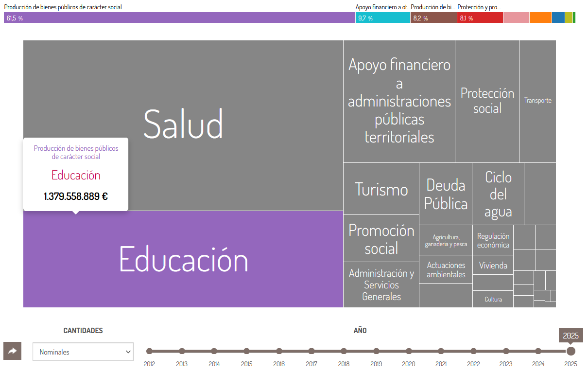The image size is (588, 374).
Task: Click the red 8,1 % bar segment
Action: click(480, 18)
